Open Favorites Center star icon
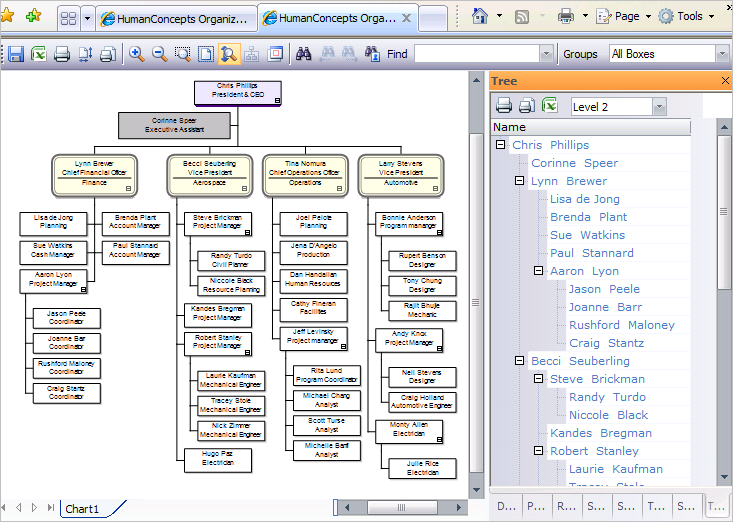The height and width of the screenshot is (522, 733). coord(7,15)
